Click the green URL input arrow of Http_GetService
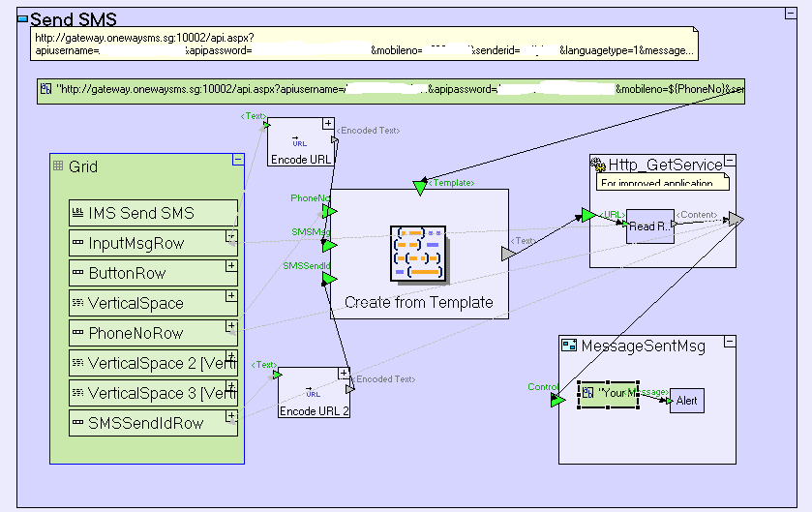The image size is (812, 512). 587,216
